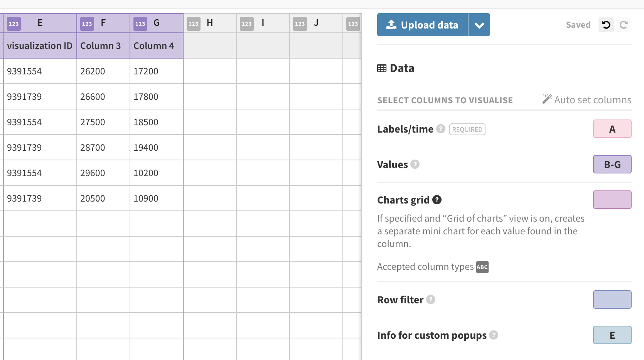Click the magic wand Auto set columns icon
The height and width of the screenshot is (360, 644).
546,99
